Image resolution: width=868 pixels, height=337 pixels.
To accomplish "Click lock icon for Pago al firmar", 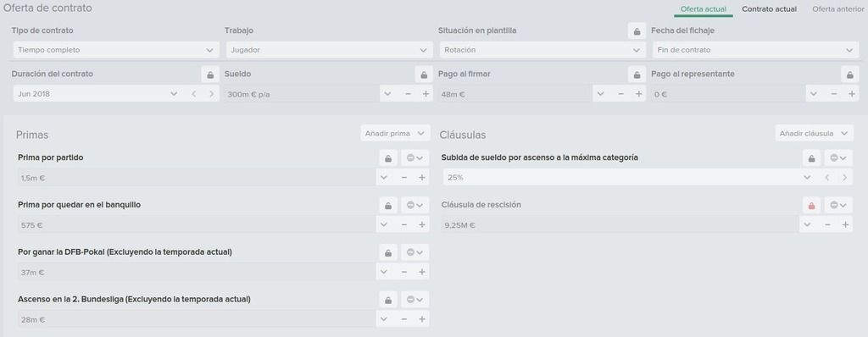I will click(x=637, y=75).
